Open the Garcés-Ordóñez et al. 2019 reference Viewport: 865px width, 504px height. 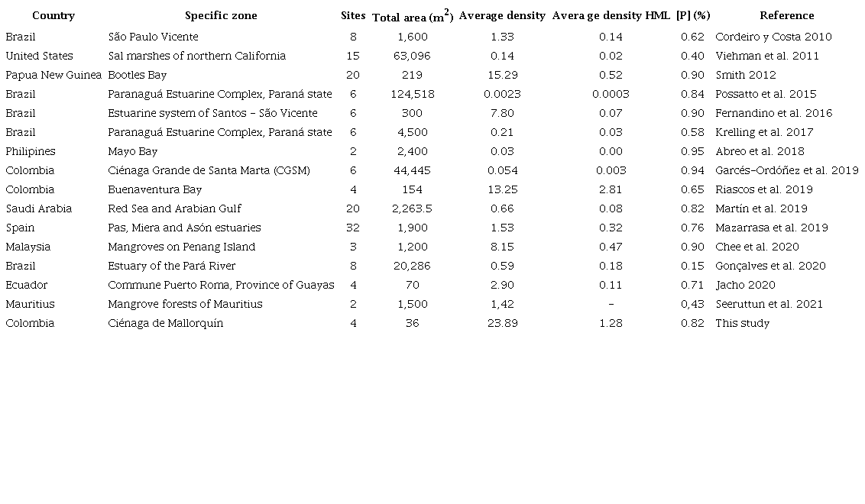(786, 170)
